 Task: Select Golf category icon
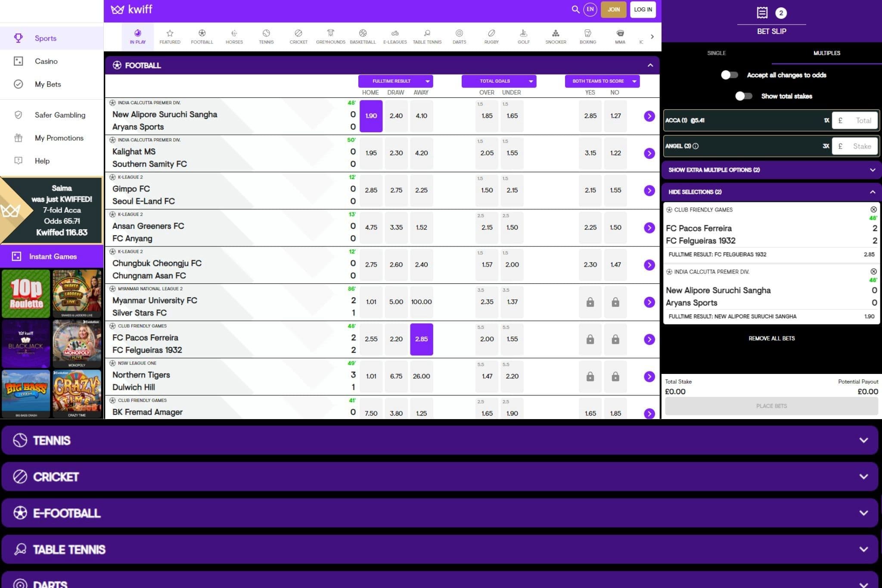(x=524, y=37)
